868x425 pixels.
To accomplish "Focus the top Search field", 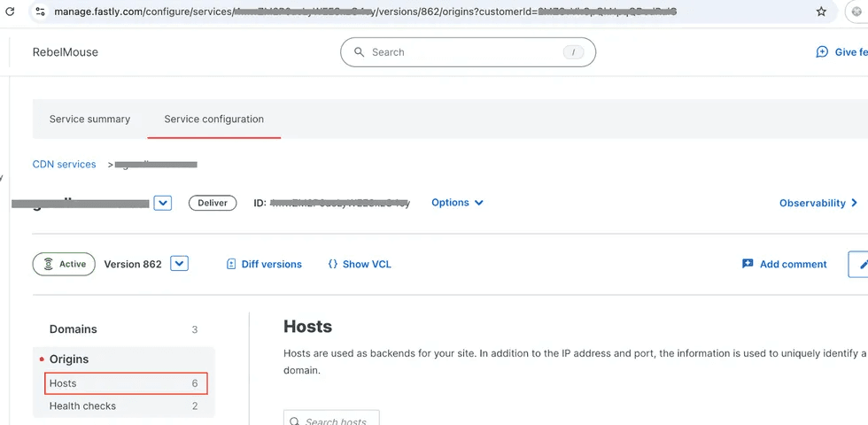I will (x=467, y=52).
